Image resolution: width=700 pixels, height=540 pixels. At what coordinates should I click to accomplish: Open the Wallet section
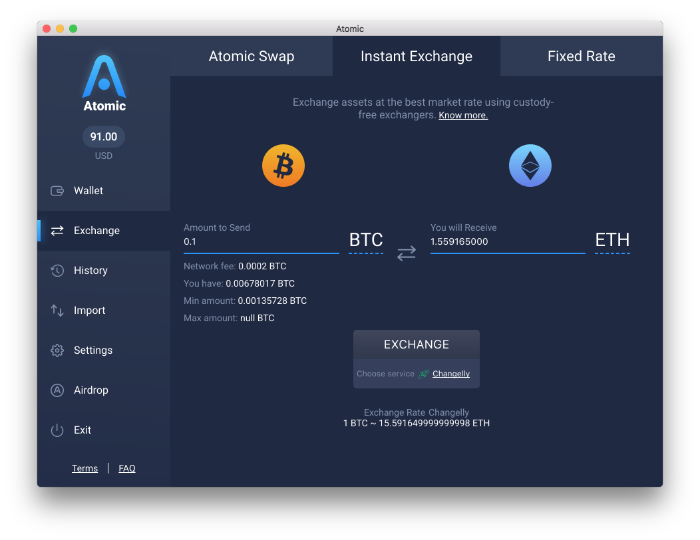click(x=104, y=191)
